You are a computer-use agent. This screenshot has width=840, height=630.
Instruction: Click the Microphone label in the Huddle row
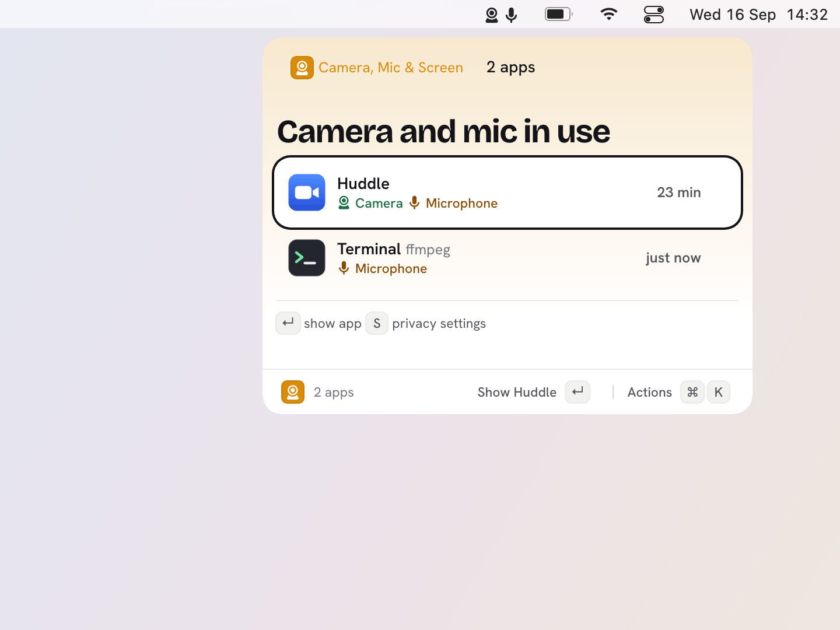coord(461,203)
